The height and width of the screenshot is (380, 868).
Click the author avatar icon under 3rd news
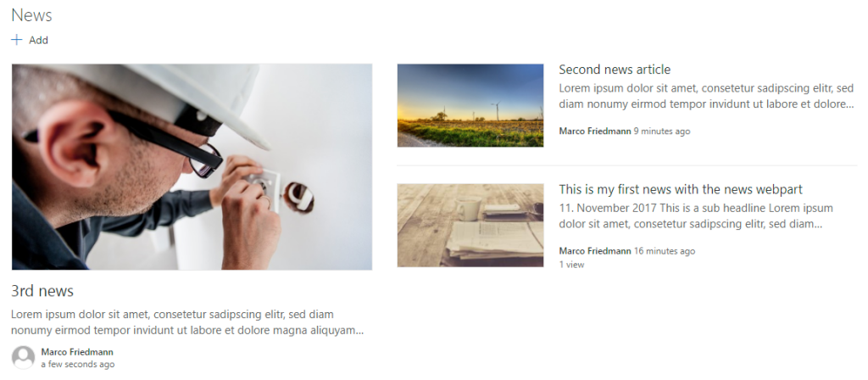pos(23,357)
